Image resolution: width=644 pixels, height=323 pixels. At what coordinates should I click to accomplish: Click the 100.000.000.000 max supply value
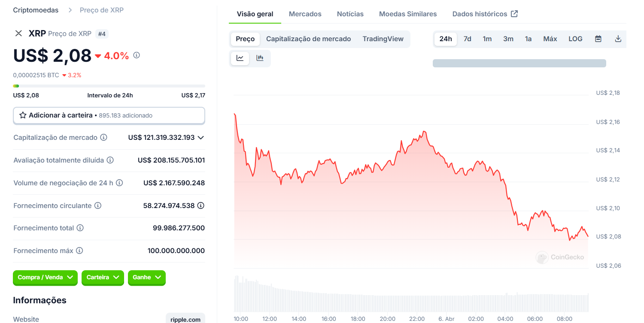tap(176, 251)
